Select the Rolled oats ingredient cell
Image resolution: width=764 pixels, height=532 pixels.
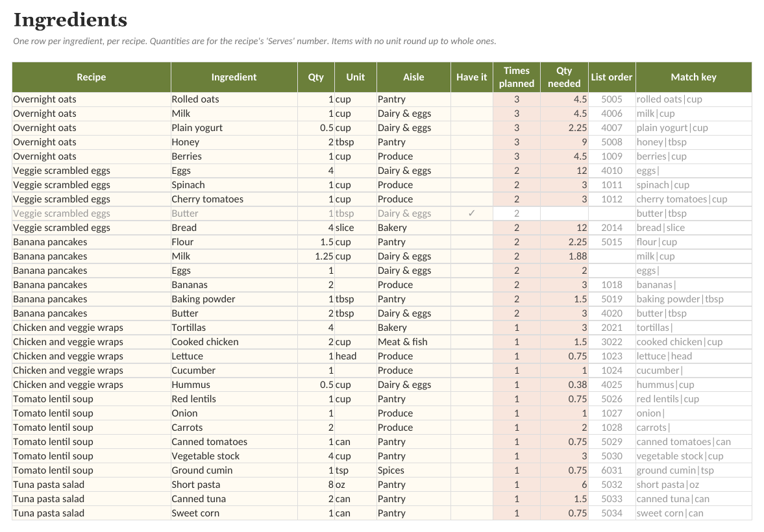pyautogui.click(x=234, y=99)
